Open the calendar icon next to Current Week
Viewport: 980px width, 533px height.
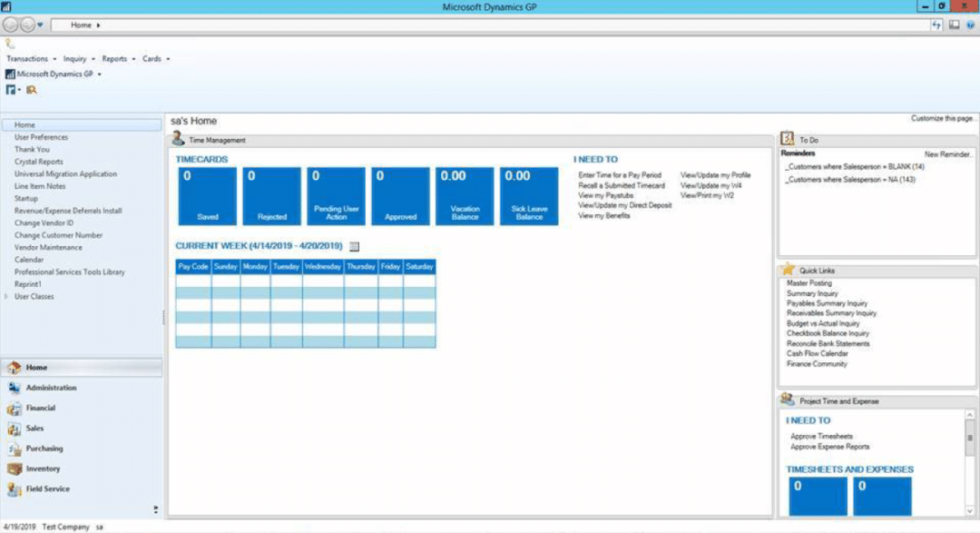(x=354, y=245)
